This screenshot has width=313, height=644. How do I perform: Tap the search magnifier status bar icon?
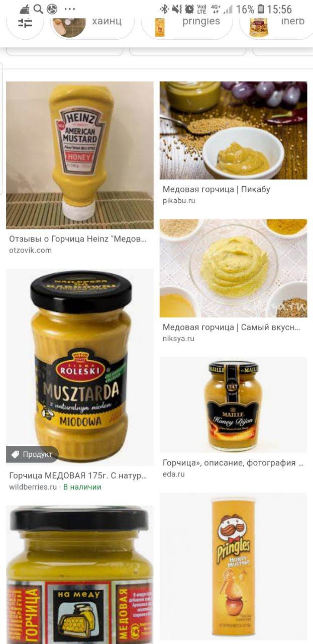(x=38, y=9)
